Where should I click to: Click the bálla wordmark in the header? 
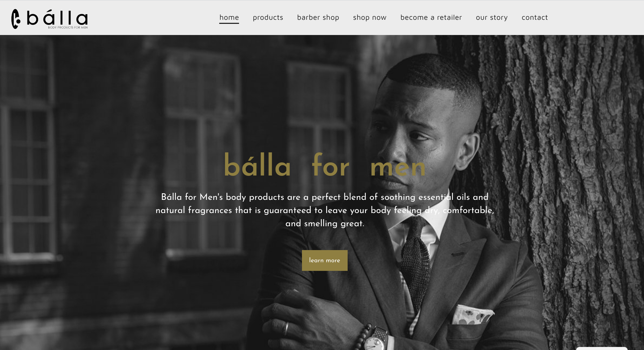pos(57,18)
